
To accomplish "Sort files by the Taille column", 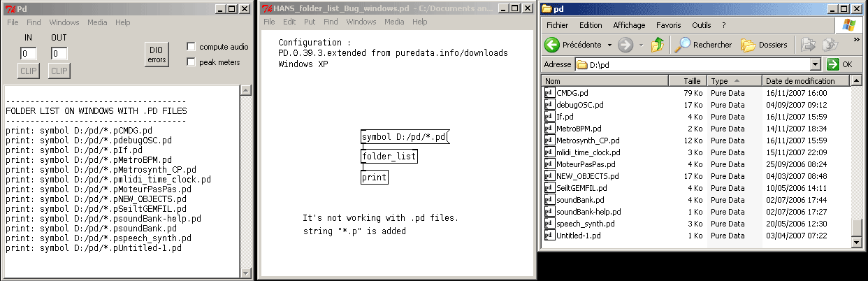I will point(688,80).
